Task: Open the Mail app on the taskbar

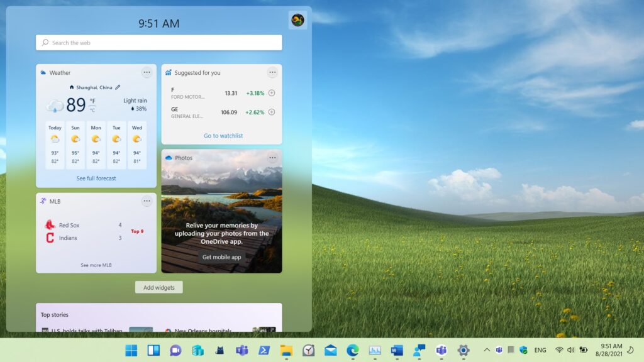Action: coord(331,350)
